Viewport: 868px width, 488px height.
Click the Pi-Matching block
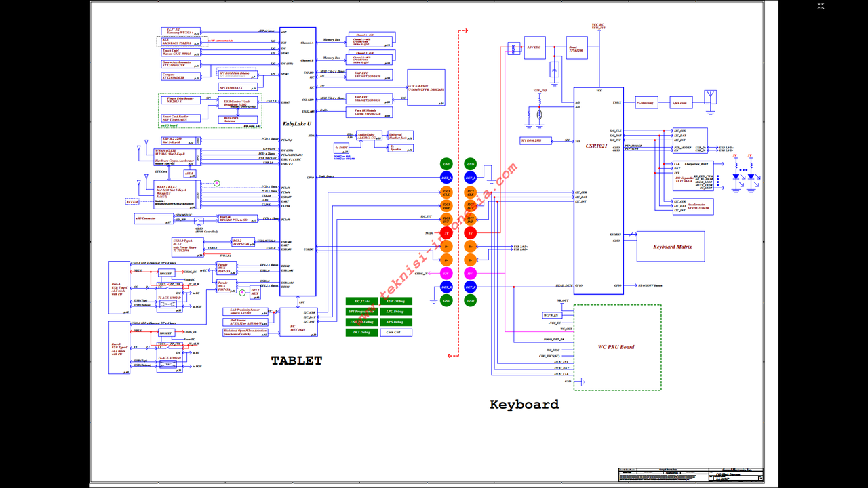pyautogui.click(x=646, y=103)
